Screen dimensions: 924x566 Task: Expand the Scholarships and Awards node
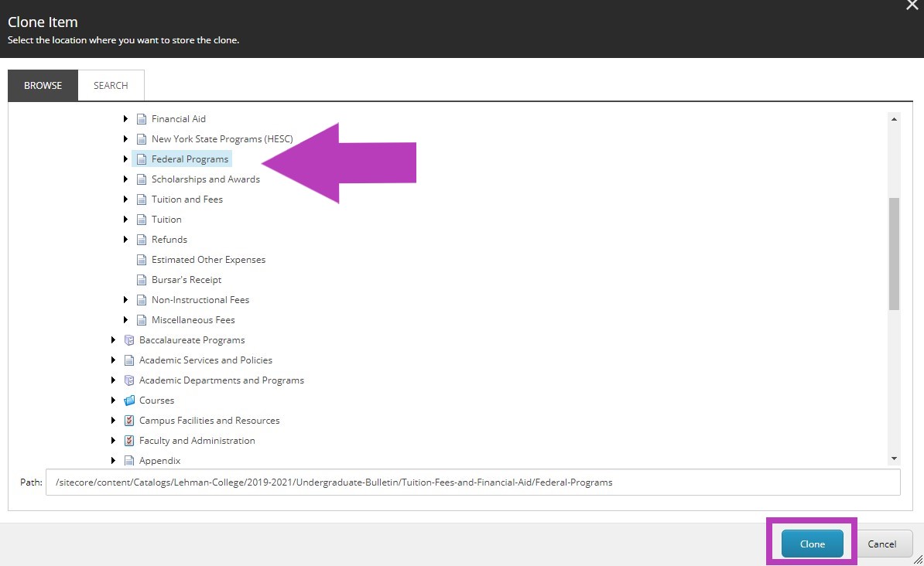point(125,179)
